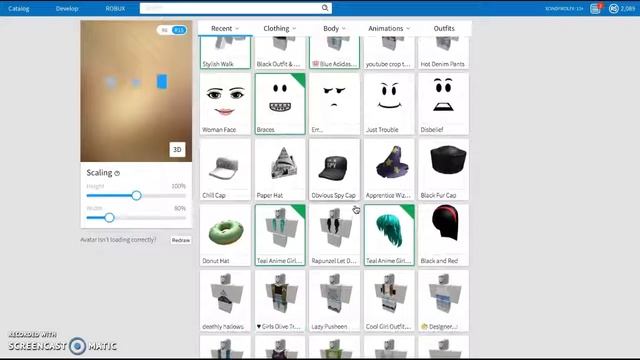The width and height of the screenshot is (640, 360).
Task: Choose the youtube crop t... item
Action: pos(389,53)
